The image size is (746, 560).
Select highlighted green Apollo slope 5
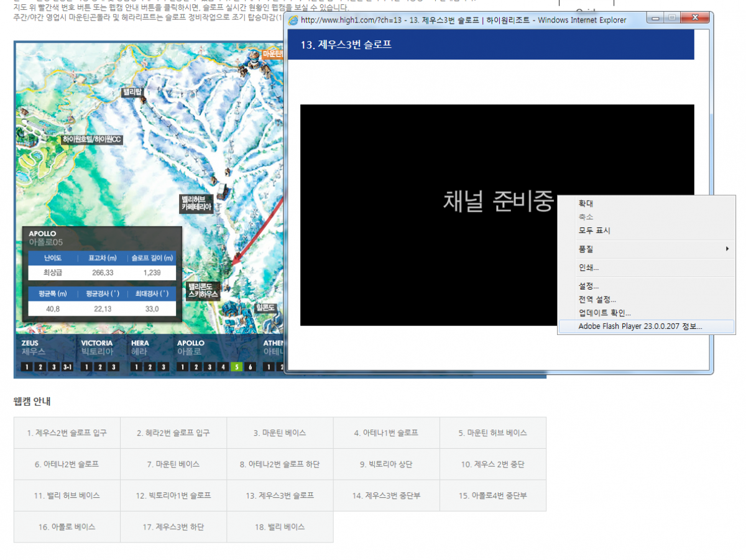pos(236,367)
